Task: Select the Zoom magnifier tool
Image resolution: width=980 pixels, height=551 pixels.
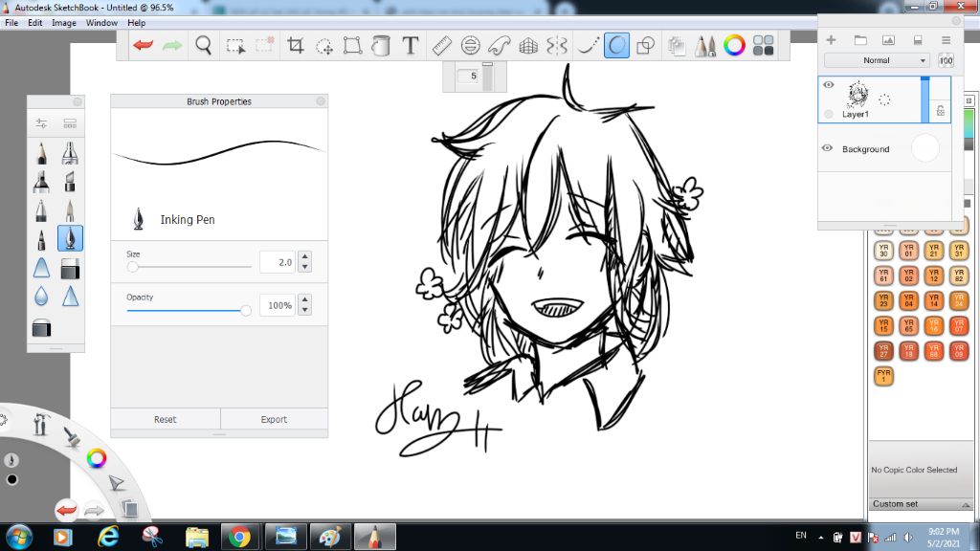Action: (x=203, y=46)
